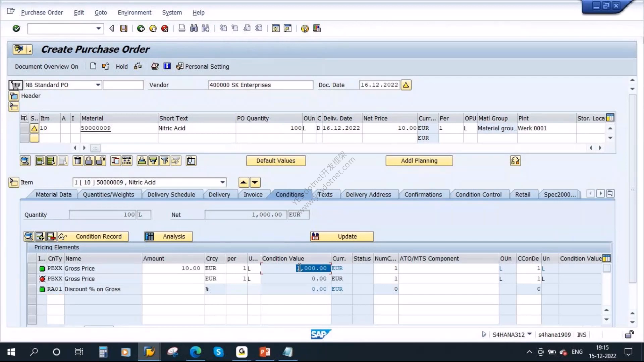Click the Find binoculars icon
This screenshot has width=644, height=362.
pyautogui.click(x=194, y=28)
